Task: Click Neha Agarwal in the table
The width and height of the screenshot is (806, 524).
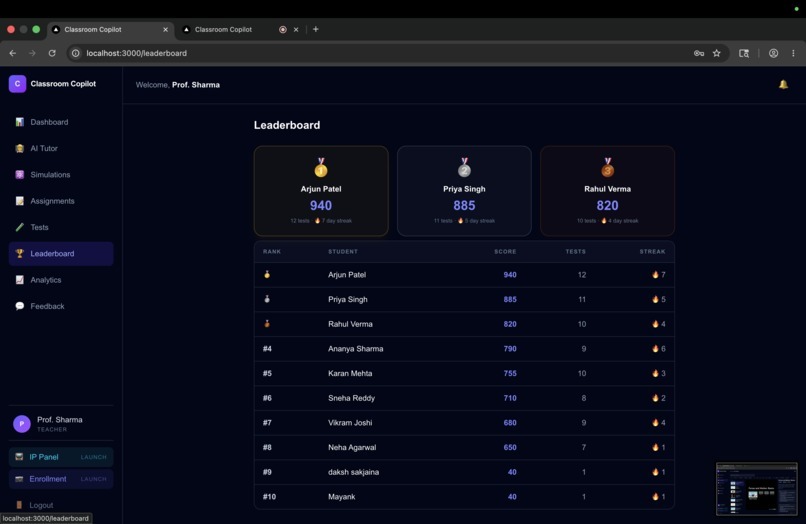Action: tap(352, 447)
